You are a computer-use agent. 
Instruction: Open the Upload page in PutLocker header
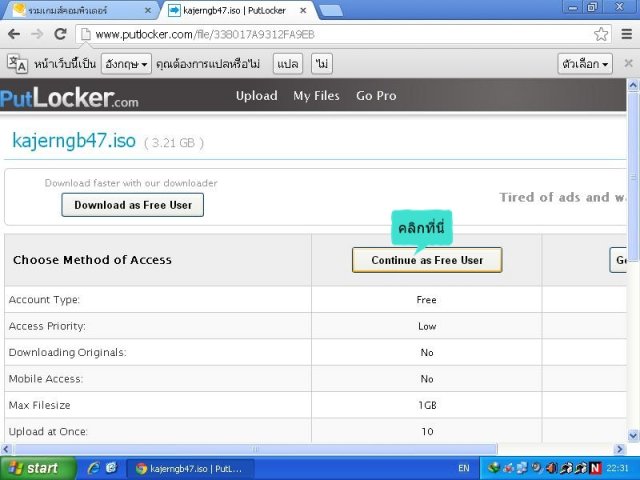tap(257, 96)
